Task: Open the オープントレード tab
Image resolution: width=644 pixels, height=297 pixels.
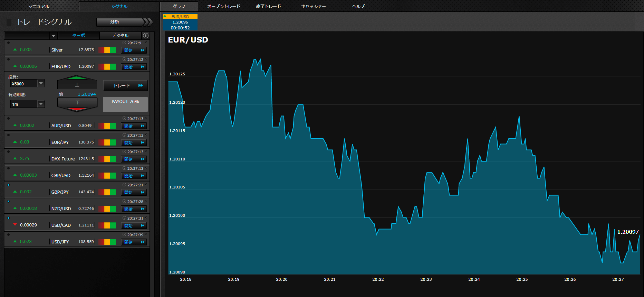Action: click(224, 6)
